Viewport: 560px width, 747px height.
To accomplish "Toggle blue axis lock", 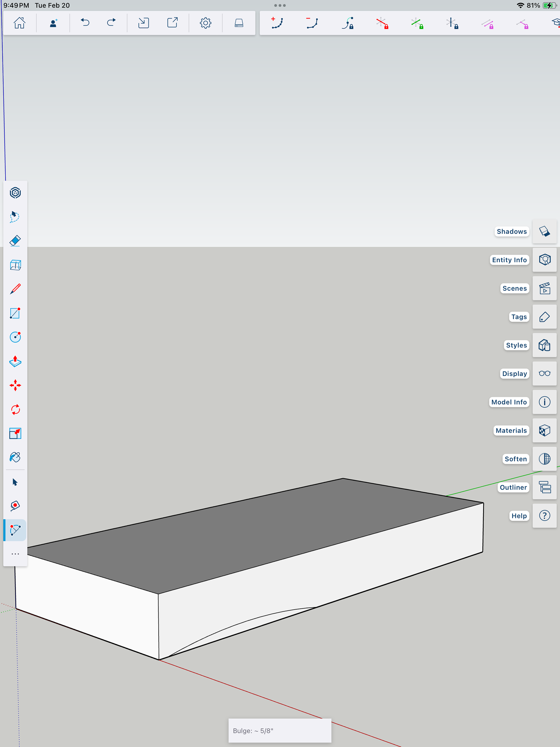I will point(452,23).
